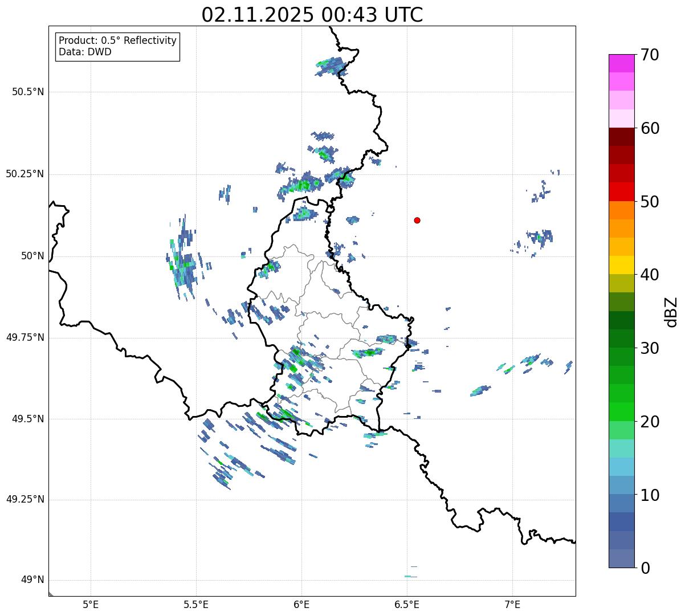Click the colorbar tick label 40
685x616 pixels.
[650, 275]
